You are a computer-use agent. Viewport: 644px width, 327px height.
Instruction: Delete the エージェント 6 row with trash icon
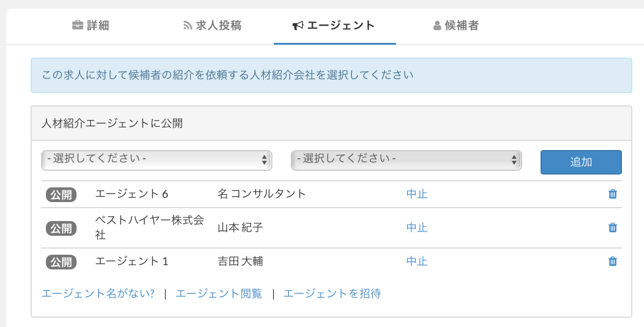(x=612, y=194)
